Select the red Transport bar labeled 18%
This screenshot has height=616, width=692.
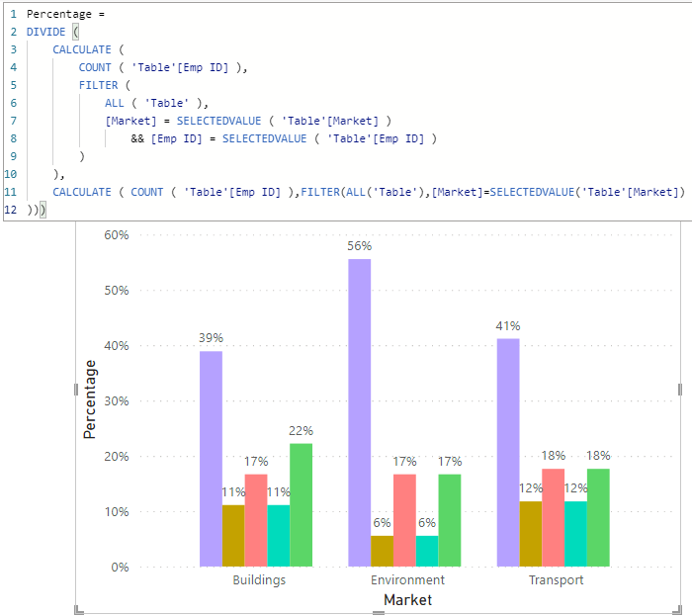(x=553, y=517)
